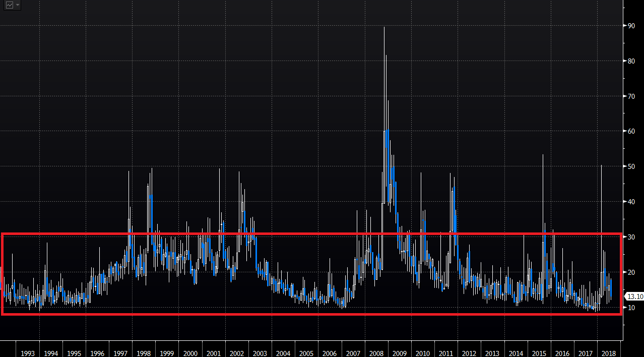The height and width of the screenshot is (357, 644).
Task: Click the 40 value on the price axis
Action: coord(631,202)
